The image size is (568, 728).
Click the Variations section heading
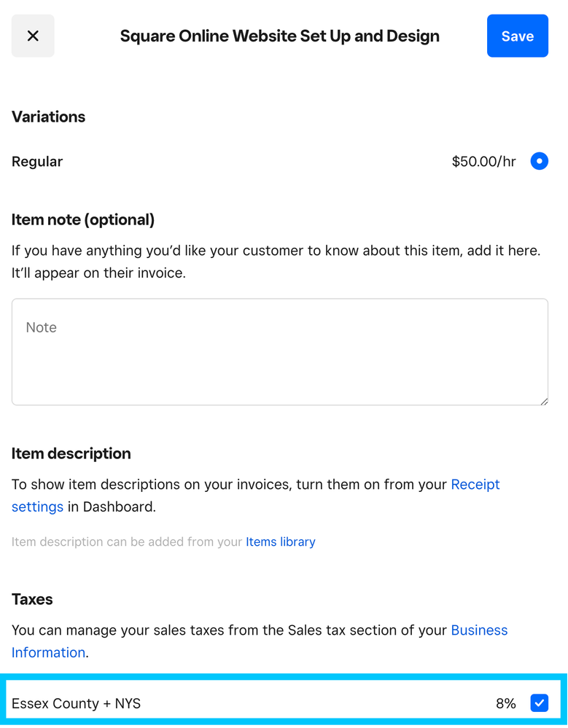pos(48,117)
